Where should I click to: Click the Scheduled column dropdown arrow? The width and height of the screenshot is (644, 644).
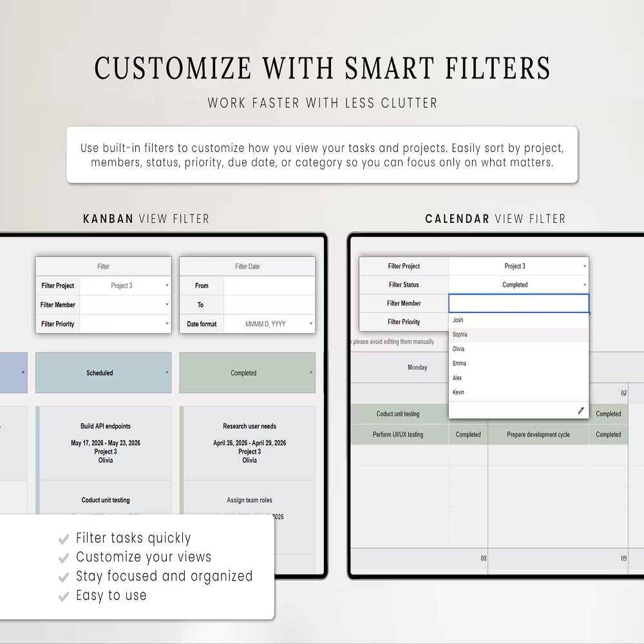pos(167,372)
